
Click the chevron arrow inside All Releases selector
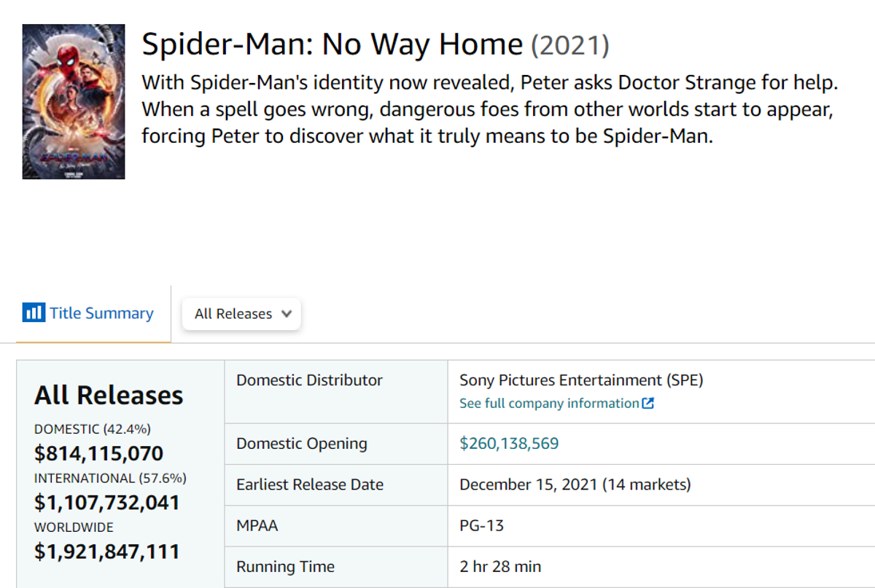tap(287, 313)
